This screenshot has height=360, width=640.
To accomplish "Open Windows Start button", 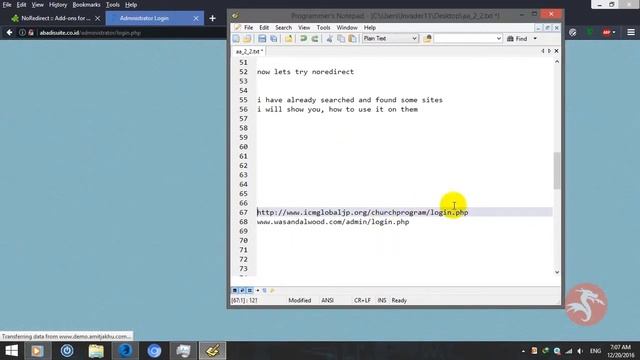I will [11, 351].
